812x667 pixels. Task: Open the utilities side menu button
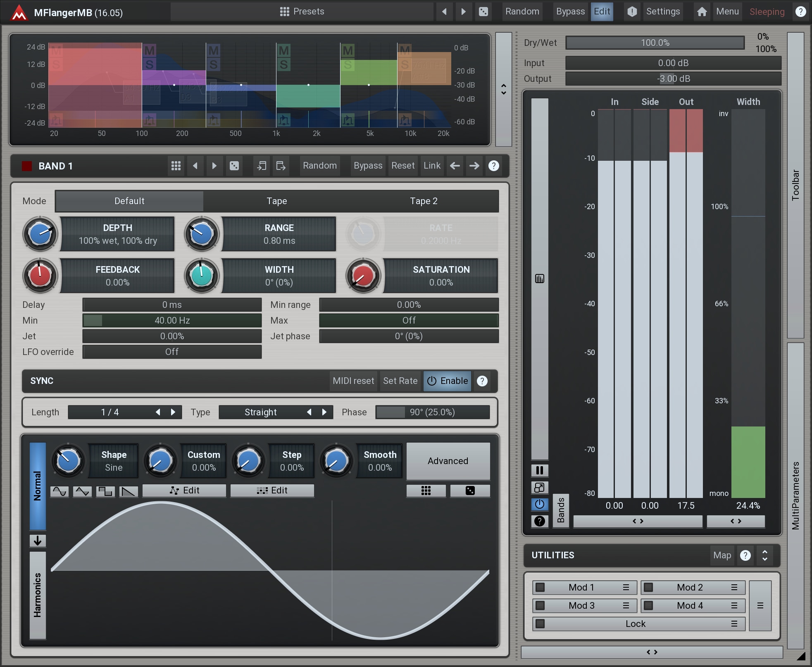(x=760, y=605)
